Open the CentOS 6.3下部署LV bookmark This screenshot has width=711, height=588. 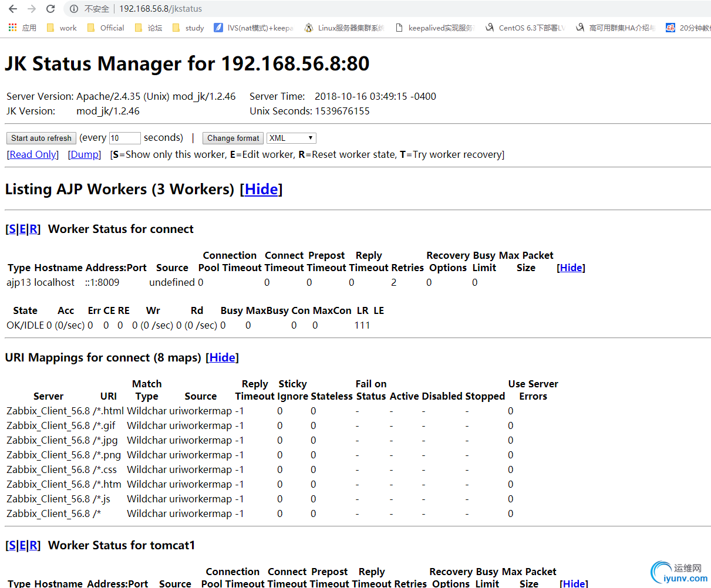pyautogui.click(x=525, y=28)
